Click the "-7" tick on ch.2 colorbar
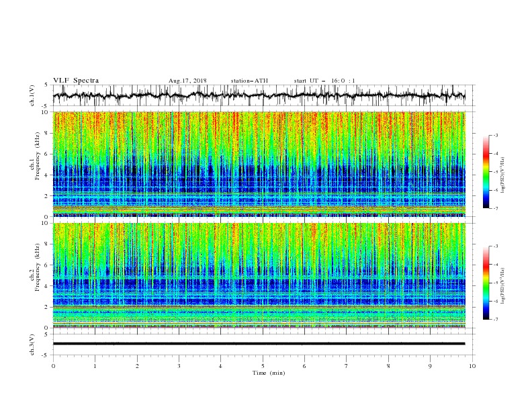Viewport: 532px width, 411px height. (495, 320)
